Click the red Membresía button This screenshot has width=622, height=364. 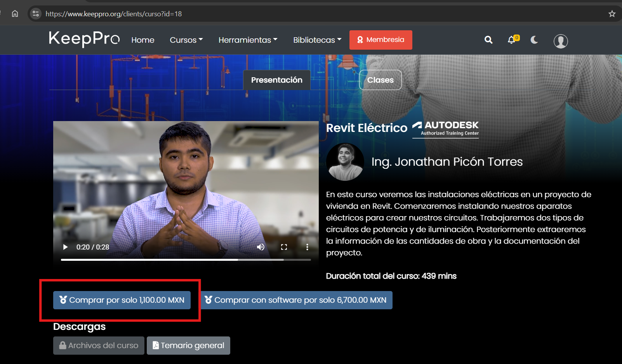tap(381, 40)
